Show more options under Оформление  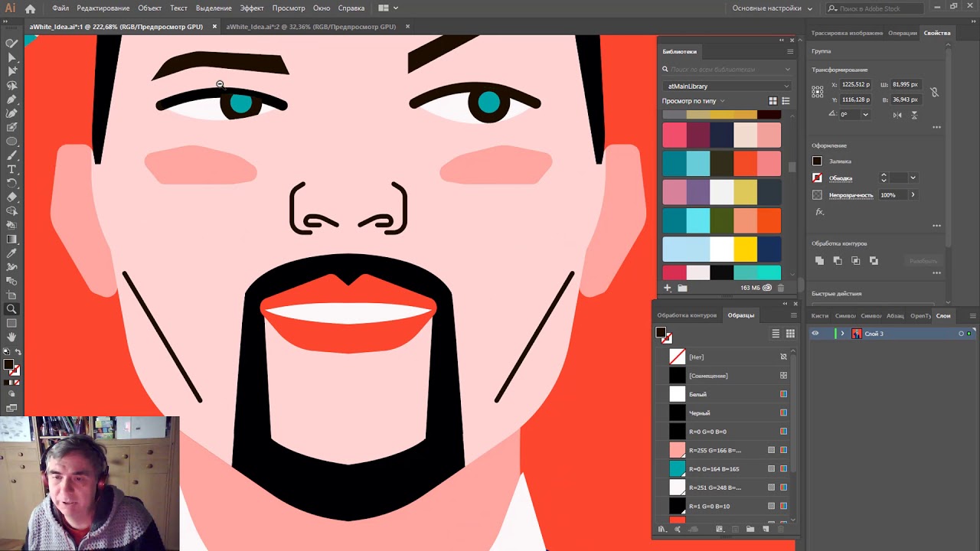pos(936,226)
